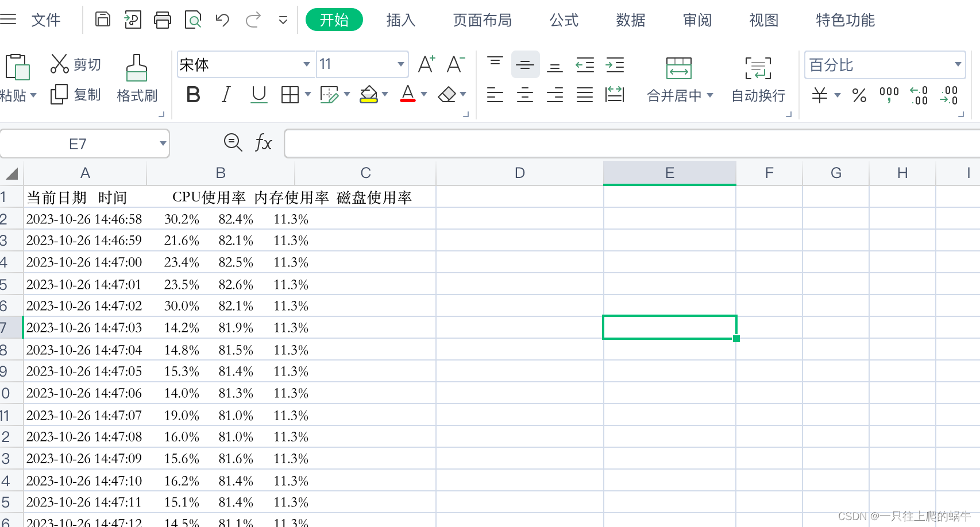The width and height of the screenshot is (980, 527).
Task: Open Print Preview icon
Action: point(193,20)
